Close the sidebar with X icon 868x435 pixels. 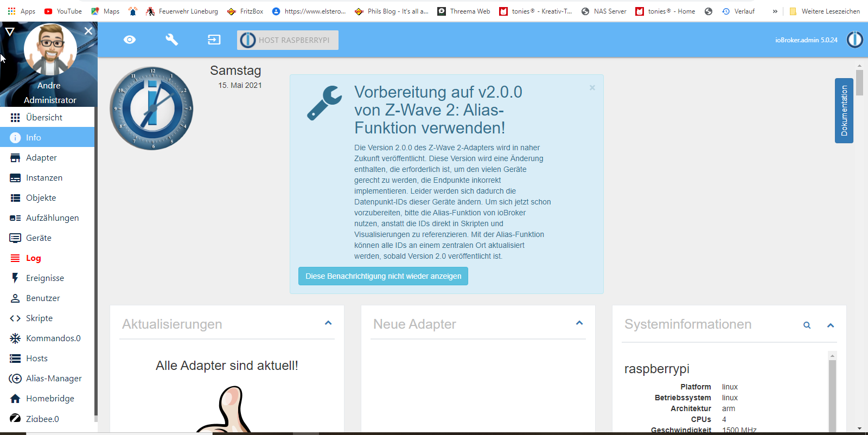(x=88, y=31)
